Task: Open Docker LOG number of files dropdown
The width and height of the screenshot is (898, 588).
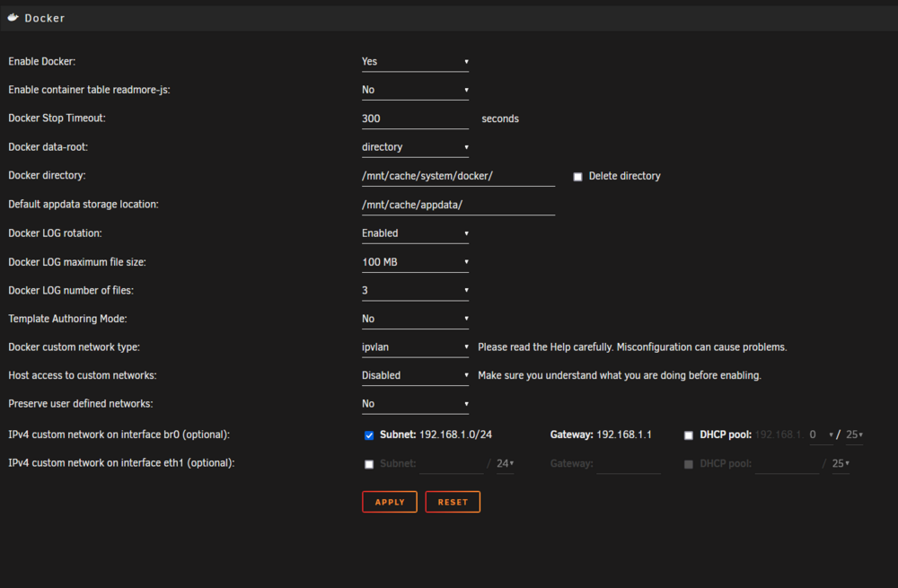Action: pos(415,290)
